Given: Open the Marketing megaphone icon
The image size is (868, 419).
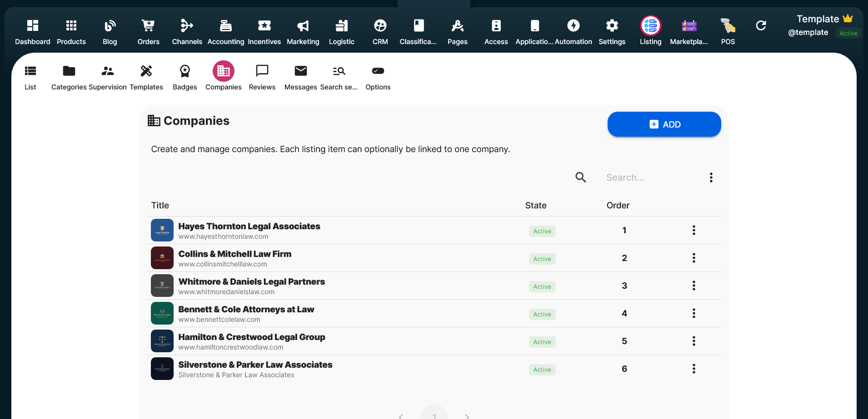Looking at the screenshot, I should [x=303, y=25].
